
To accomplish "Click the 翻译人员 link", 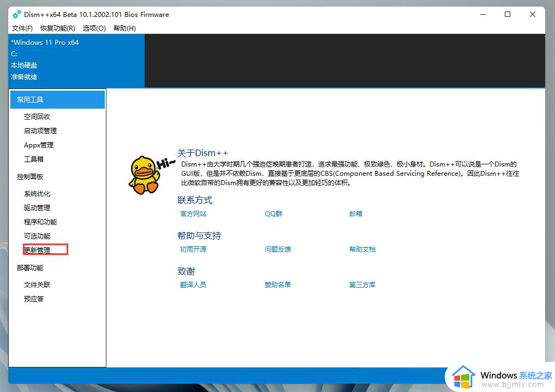I will coord(193,284).
